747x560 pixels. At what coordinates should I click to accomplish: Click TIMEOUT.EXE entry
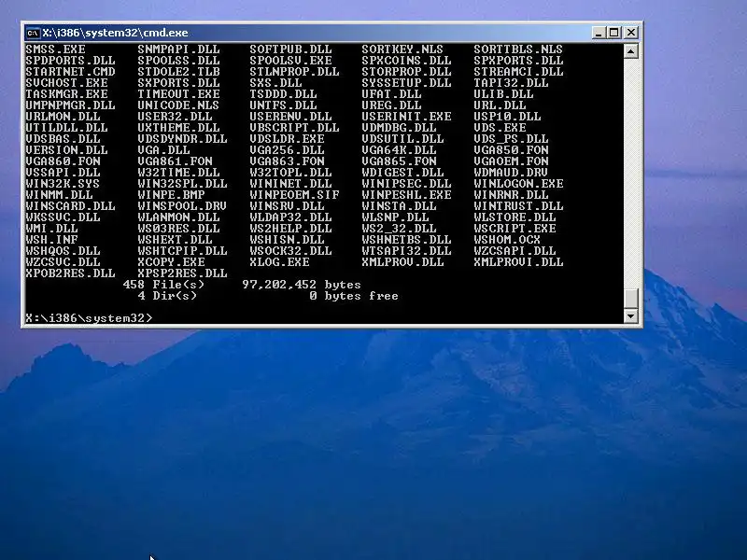tap(178, 94)
